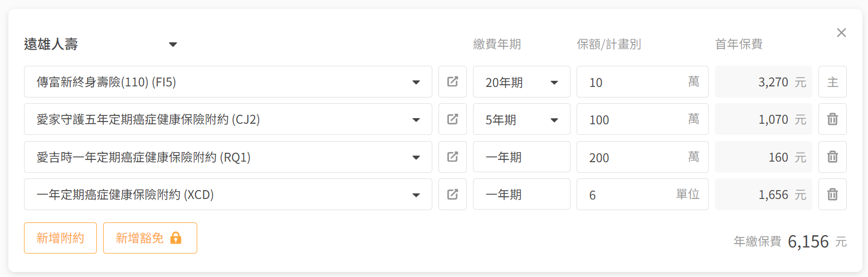The width and height of the screenshot is (868, 277).
Task: Open external link for 愛家守護 CJ2 rider
Action: (x=452, y=119)
